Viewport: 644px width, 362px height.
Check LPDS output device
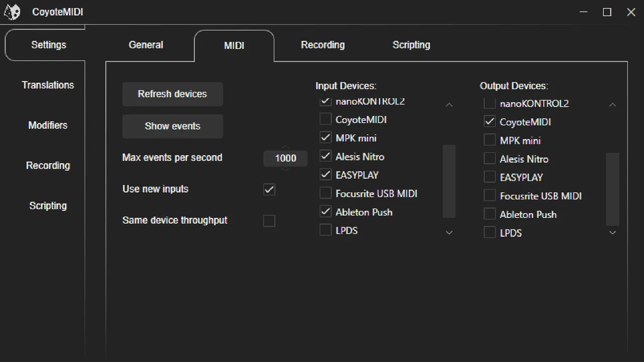(490, 233)
